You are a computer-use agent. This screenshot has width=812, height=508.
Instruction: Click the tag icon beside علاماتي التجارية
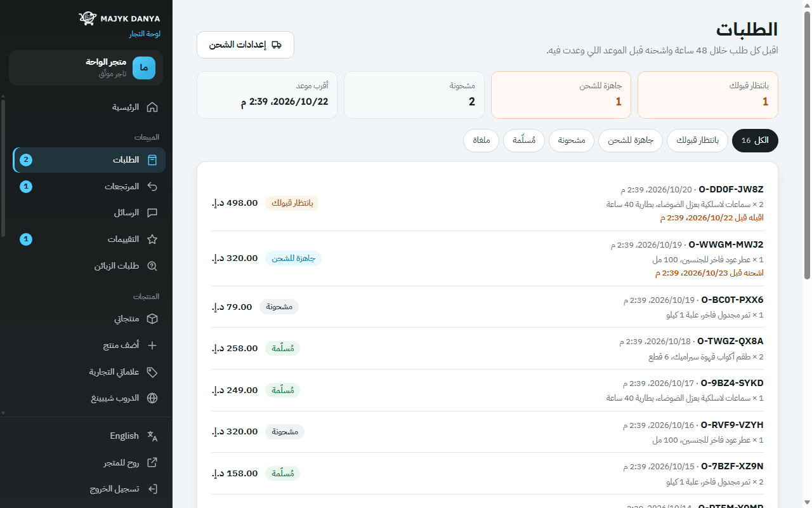(x=152, y=372)
